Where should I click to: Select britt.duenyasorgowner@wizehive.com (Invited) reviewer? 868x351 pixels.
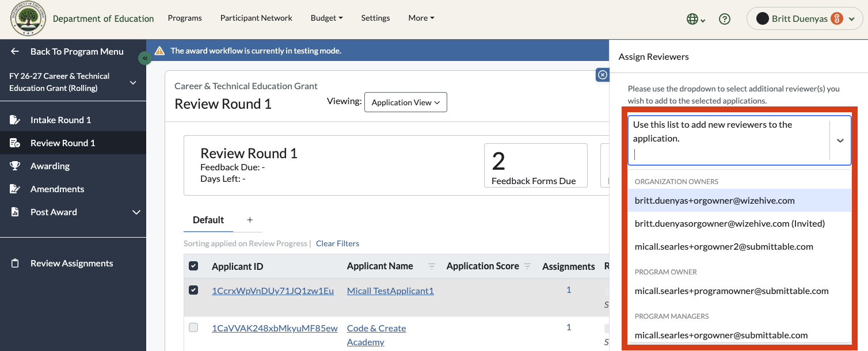pos(740,223)
